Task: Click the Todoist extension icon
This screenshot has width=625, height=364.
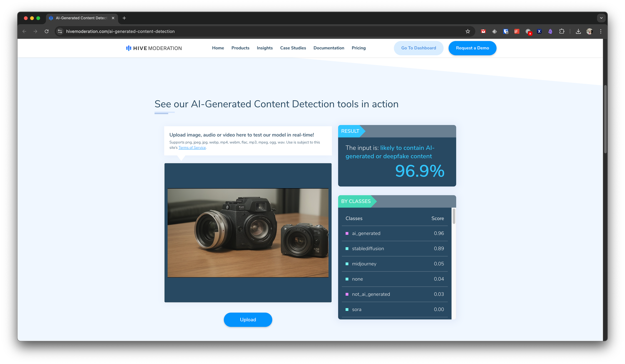Action: 517,31
